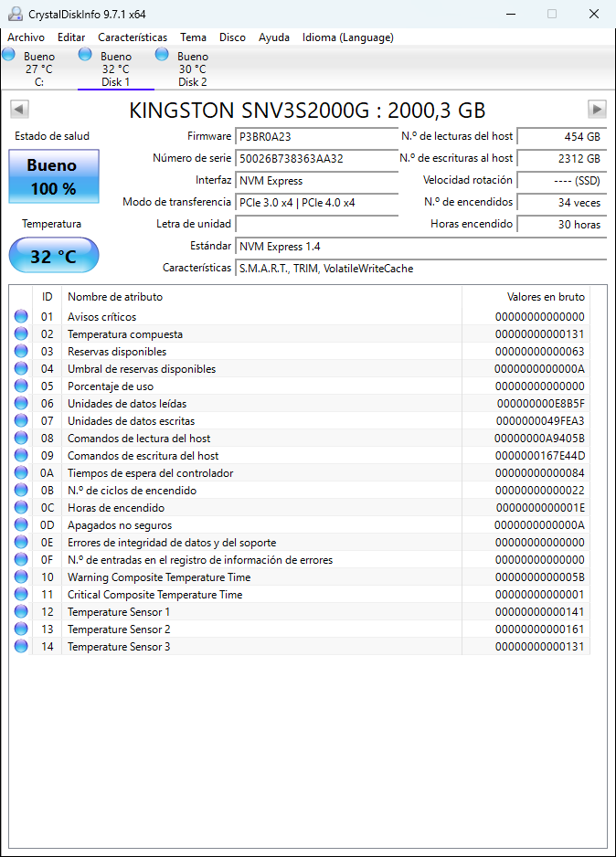616x857 pixels.
Task: Click the transfer mode field PCIe 3.0 x4
Action: (316, 202)
